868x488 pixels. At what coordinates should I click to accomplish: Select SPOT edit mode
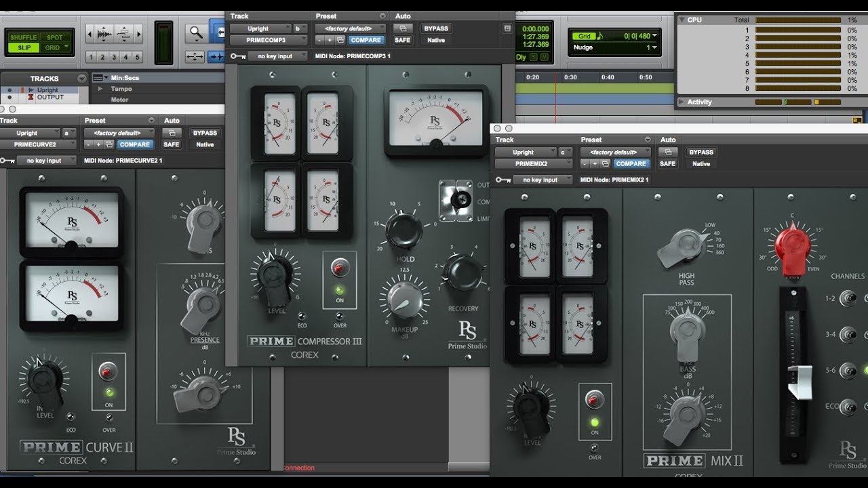(54, 37)
